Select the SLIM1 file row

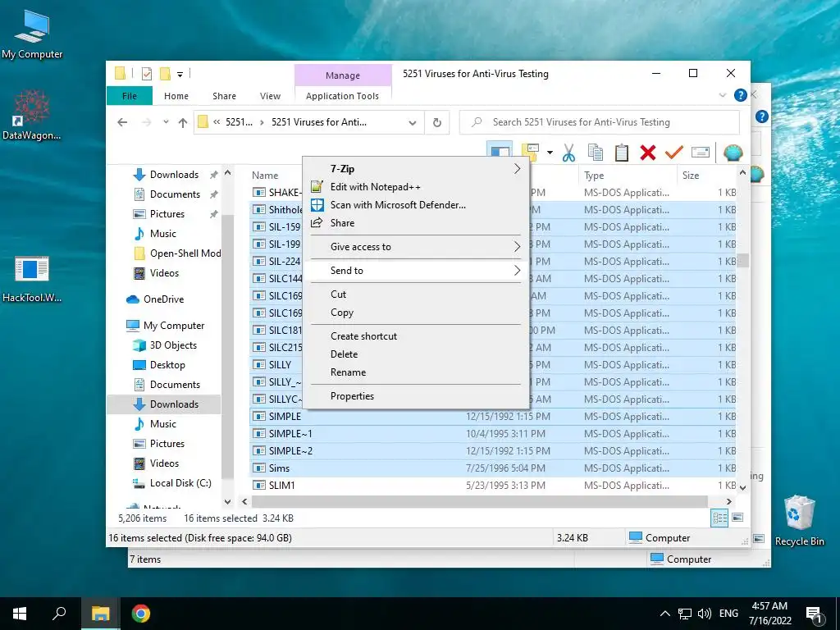493,486
